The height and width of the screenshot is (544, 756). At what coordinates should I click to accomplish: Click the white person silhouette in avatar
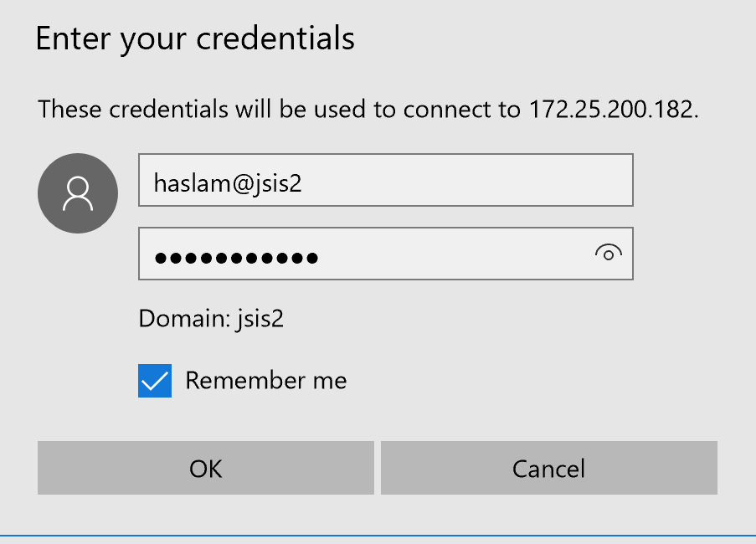click(78, 193)
